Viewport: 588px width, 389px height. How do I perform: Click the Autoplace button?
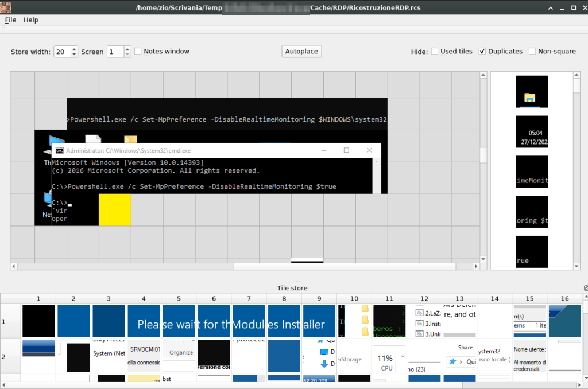tap(301, 52)
